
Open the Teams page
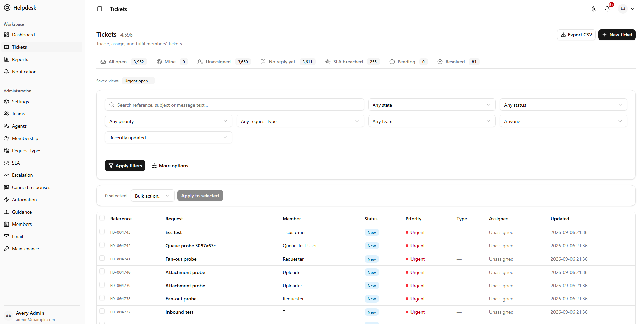tap(41, 114)
